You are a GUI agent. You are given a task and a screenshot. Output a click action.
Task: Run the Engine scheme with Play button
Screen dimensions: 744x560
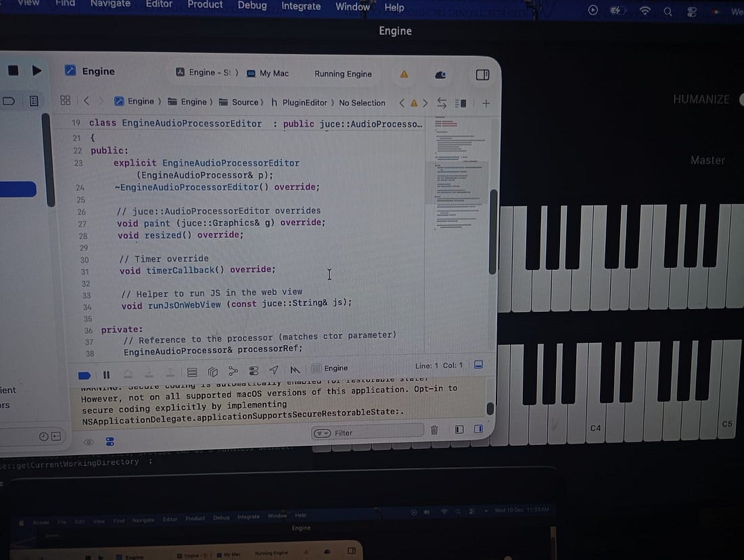(37, 71)
